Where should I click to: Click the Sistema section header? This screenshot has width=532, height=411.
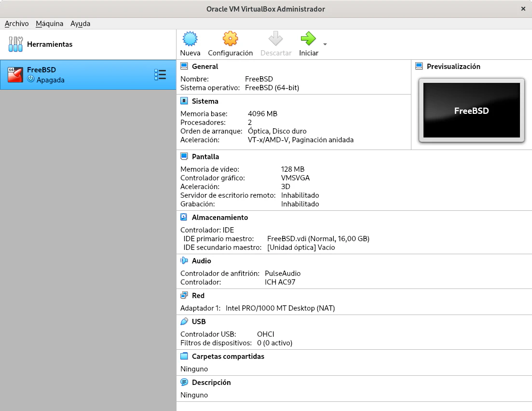pyautogui.click(x=205, y=101)
